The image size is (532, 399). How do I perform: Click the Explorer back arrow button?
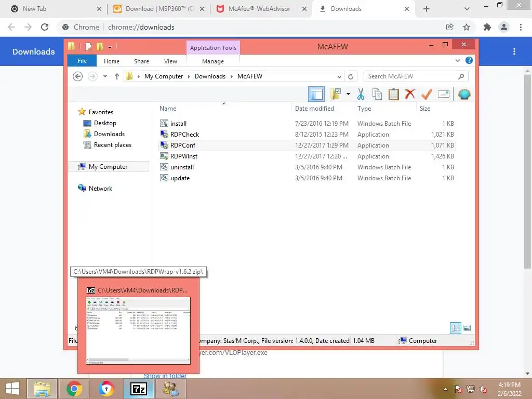click(78, 76)
